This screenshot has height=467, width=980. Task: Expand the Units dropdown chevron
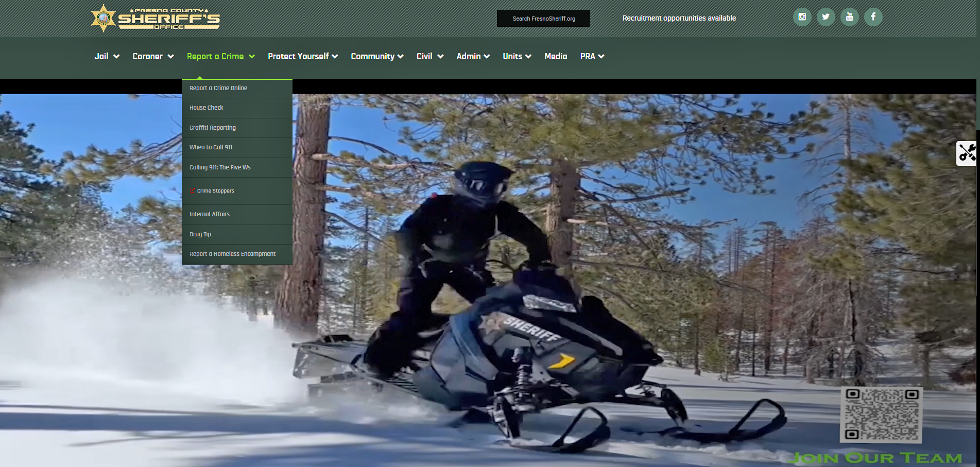click(528, 57)
